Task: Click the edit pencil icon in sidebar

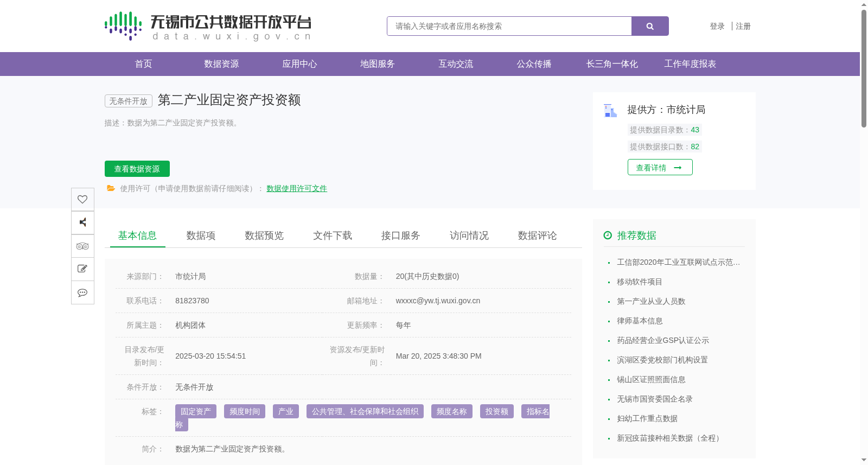Action: 82,269
